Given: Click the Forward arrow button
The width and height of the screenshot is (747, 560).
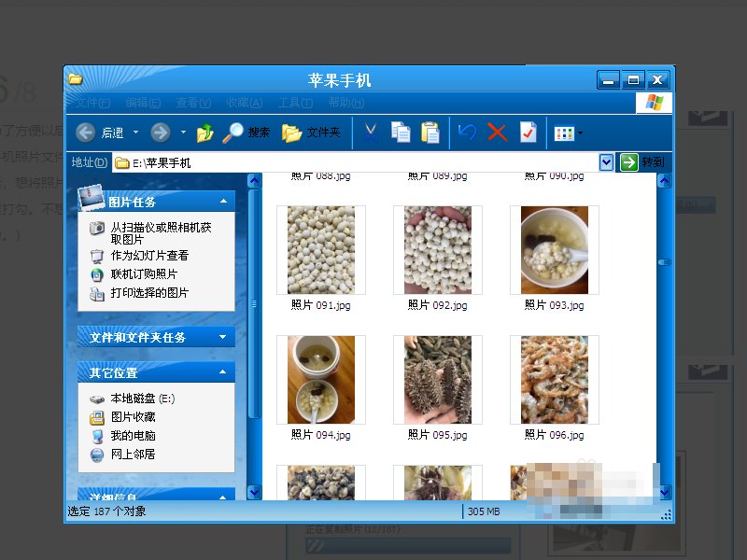Looking at the screenshot, I should [x=160, y=133].
